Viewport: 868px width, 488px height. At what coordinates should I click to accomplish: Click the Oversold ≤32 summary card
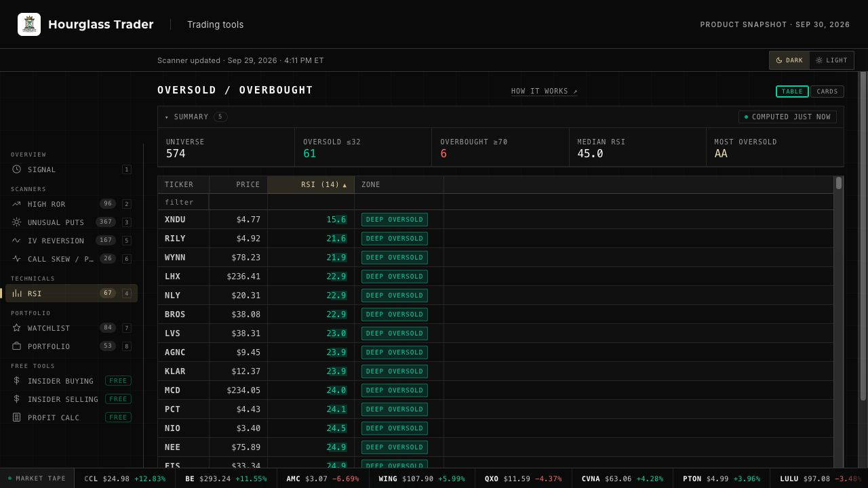pos(363,148)
